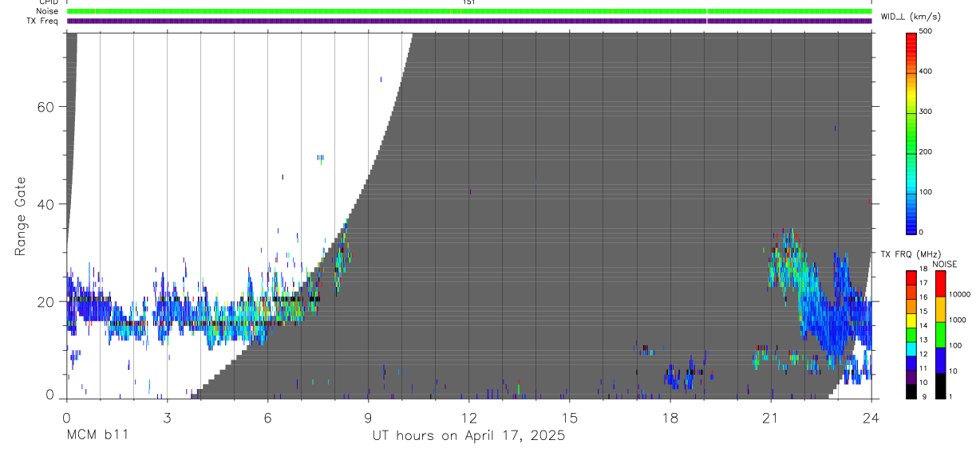This screenshot has height=452, width=980.
Task: Click x-axis tick label '24'
Action: (871, 418)
